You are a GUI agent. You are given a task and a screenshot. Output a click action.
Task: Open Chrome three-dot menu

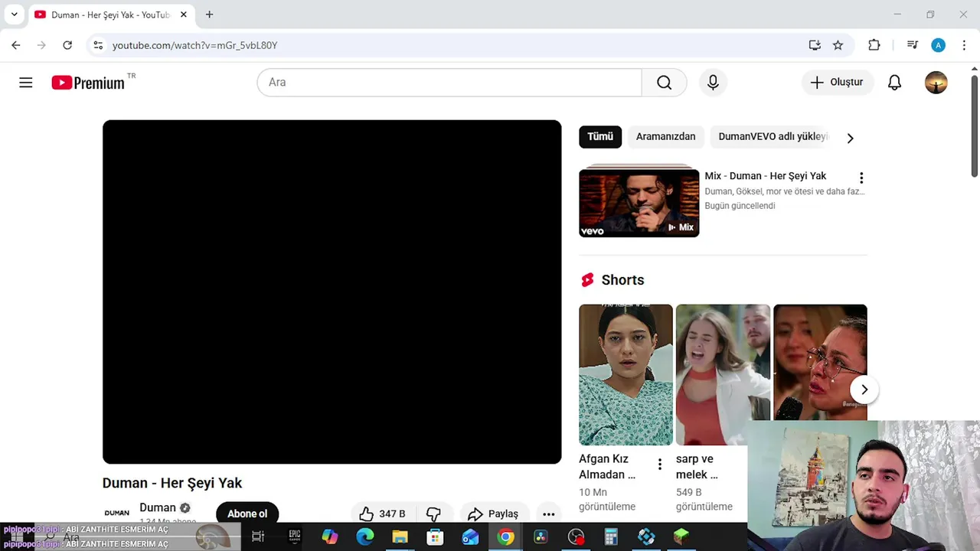coord(964,45)
